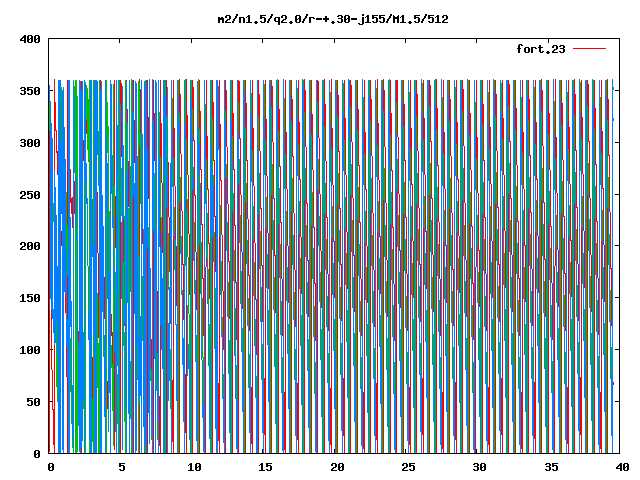Screen dimensions: 640x480
Task: Select the y-axis label 250
Action: click(x=30, y=195)
